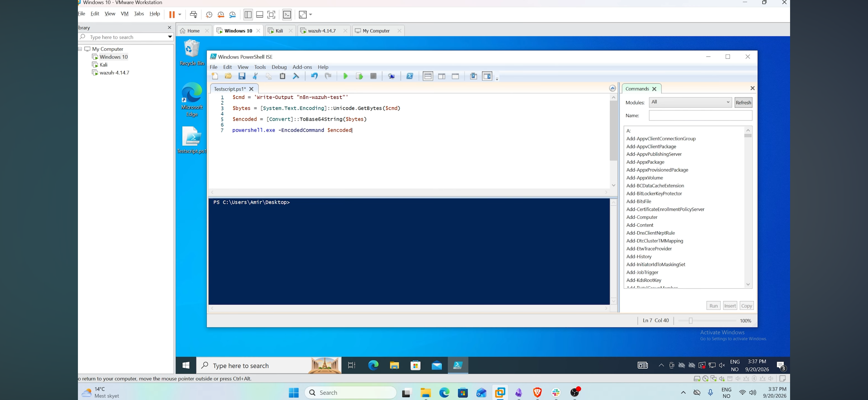Show script pane maximized
The width and height of the screenshot is (868, 400).
(x=455, y=76)
